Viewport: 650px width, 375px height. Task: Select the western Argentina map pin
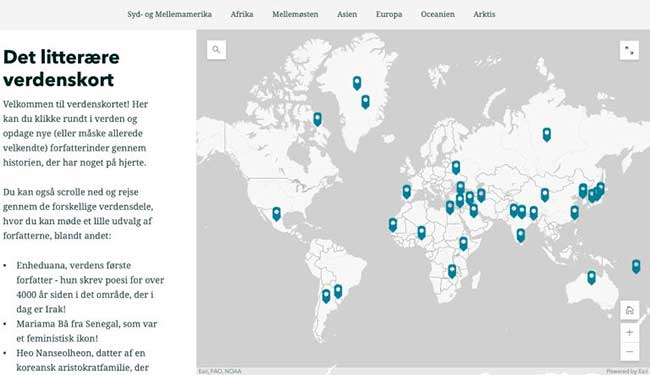tap(326, 296)
